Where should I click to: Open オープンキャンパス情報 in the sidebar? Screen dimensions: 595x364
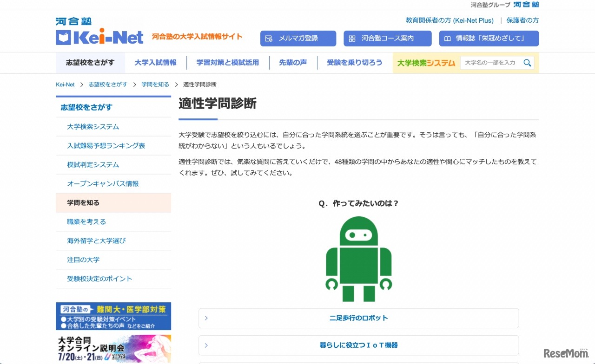(x=113, y=184)
